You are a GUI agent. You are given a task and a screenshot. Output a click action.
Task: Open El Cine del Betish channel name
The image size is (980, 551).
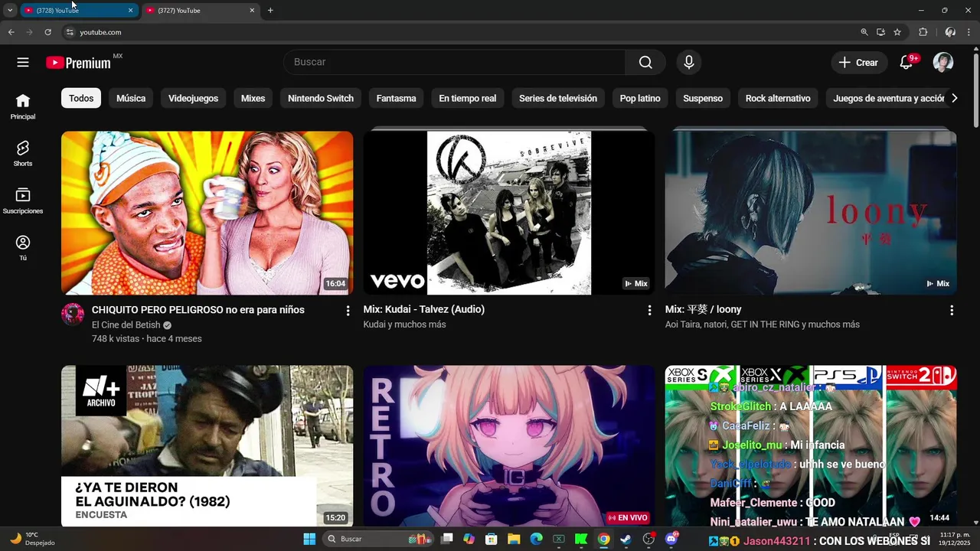click(x=126, y=325)
